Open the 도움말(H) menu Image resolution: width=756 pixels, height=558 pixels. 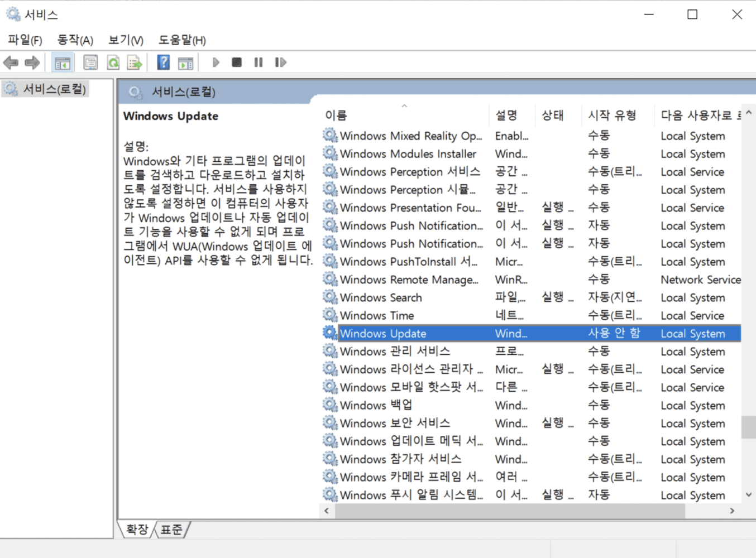(x=182, y=40)
